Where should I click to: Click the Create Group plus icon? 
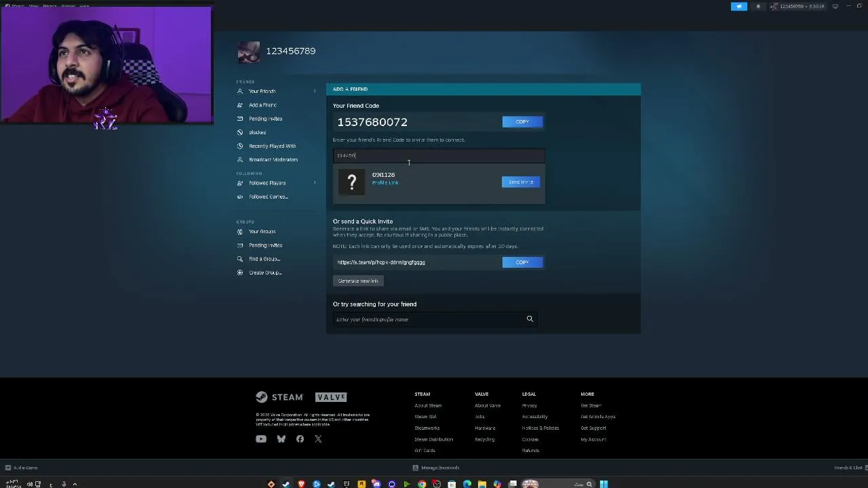[x=240, y=272]
